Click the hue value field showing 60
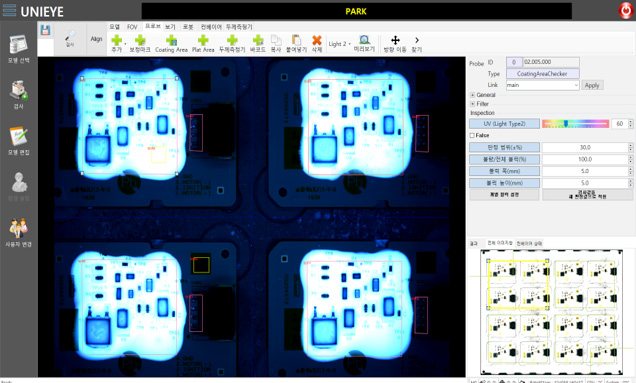Image resolution: width=636 pixels, height=383 pixels. click(620, 124)
